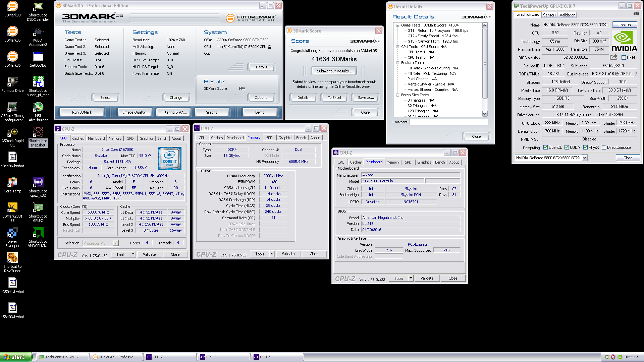This screenshot has height=362, width=644.
Task: Click To Excel button
Action: click(334, 98)
